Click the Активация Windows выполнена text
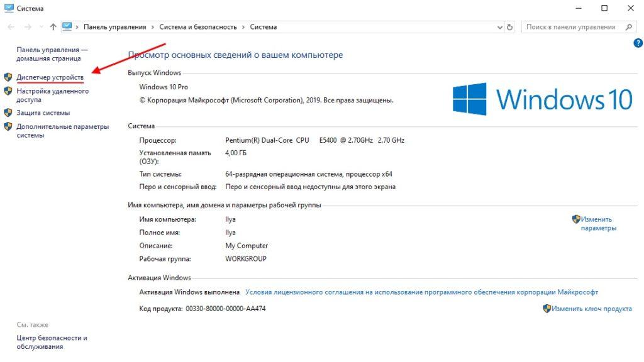Image resolution: width=644 pixels, height=362 pixels. coord(189,292)
